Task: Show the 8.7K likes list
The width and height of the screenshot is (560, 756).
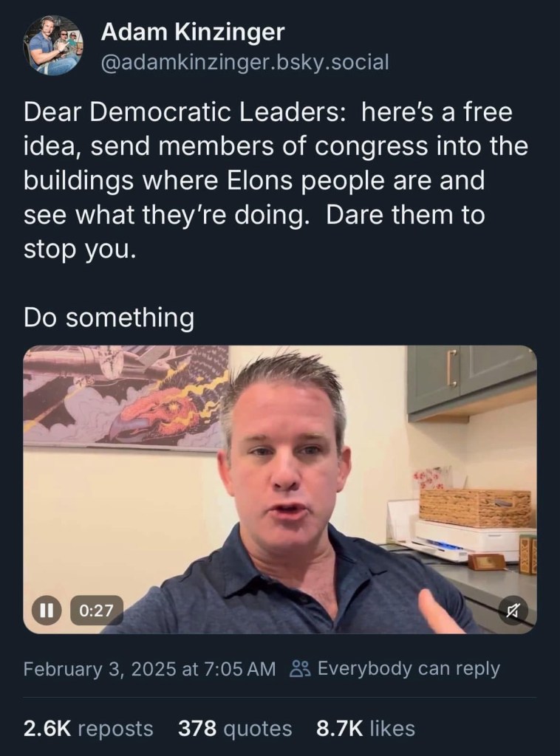Action: 365,729
